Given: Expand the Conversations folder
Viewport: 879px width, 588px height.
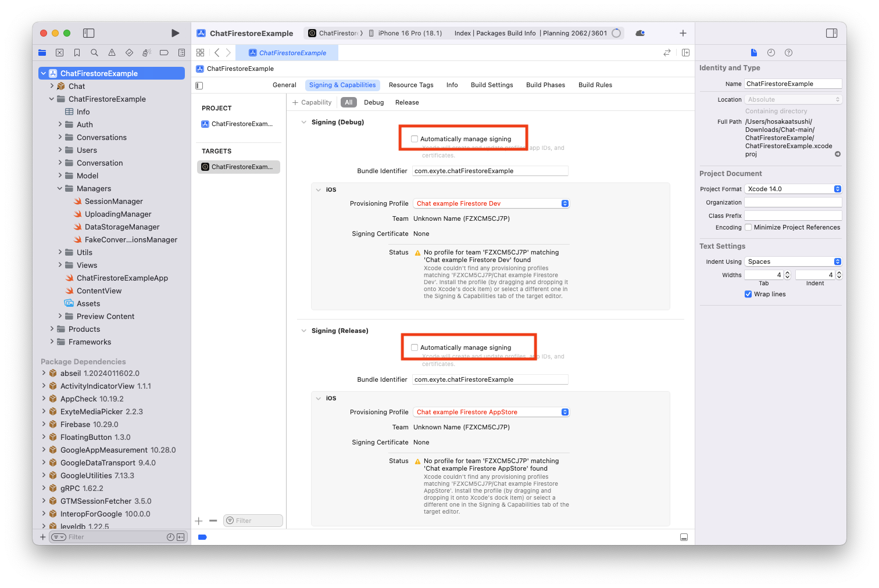Looking at the screenshot, I should (60, 137).
